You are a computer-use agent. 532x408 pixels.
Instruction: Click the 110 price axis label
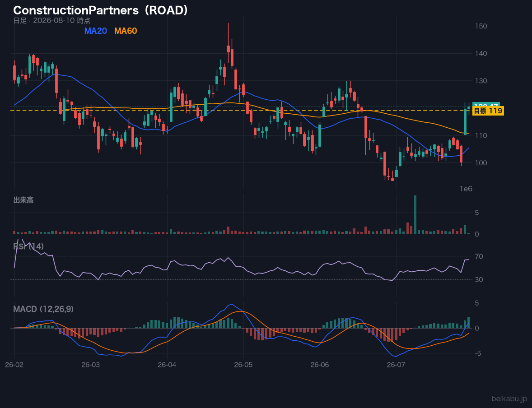coord(481,136)
